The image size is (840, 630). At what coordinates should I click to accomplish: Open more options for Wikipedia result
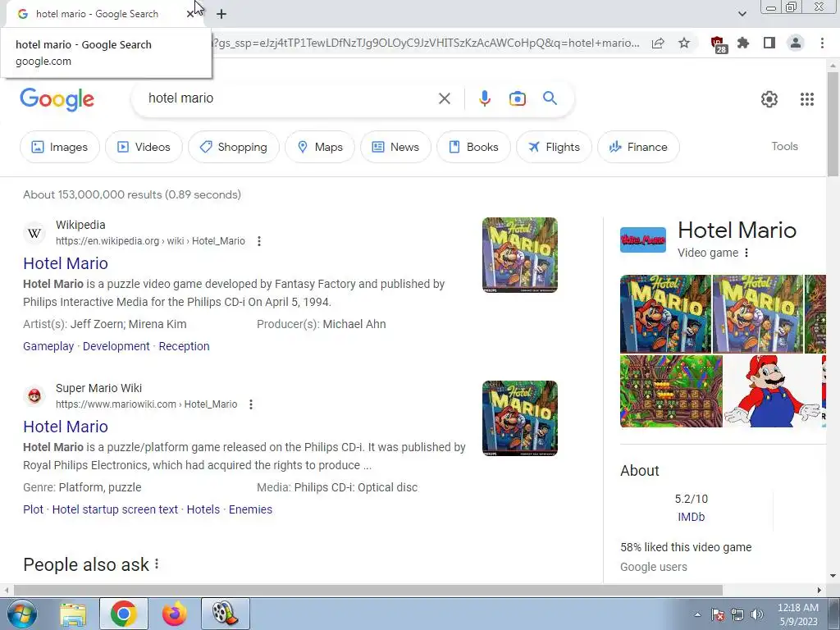(258, 241)
